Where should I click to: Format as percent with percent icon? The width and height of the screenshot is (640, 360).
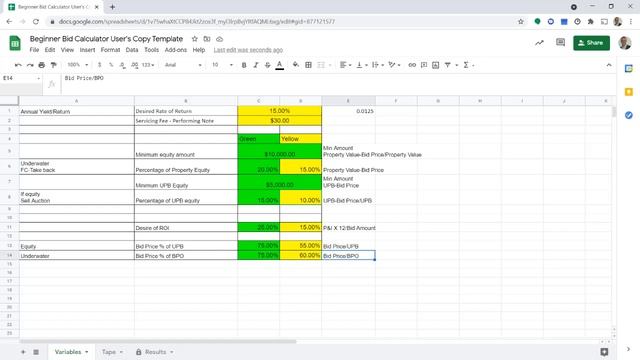coord(111,65)
